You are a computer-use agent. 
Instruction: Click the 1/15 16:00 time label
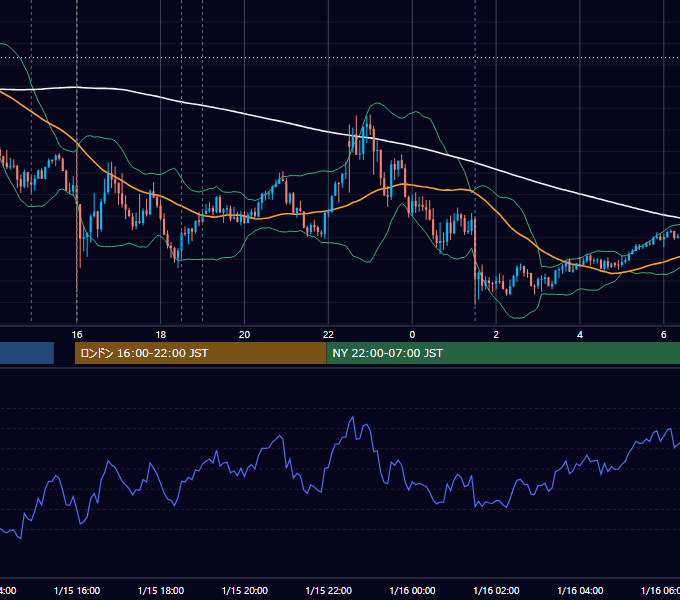pyautogui.click(x=77, y=590)
